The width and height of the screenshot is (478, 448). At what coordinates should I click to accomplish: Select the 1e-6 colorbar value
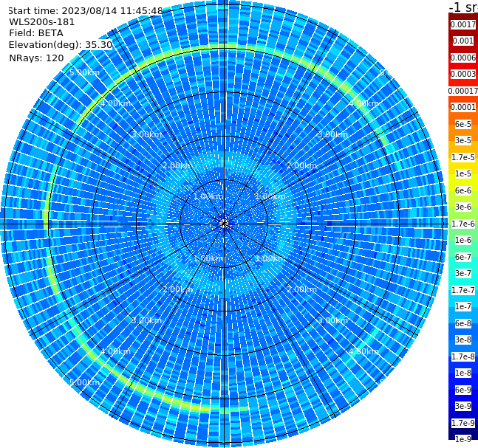463,240
